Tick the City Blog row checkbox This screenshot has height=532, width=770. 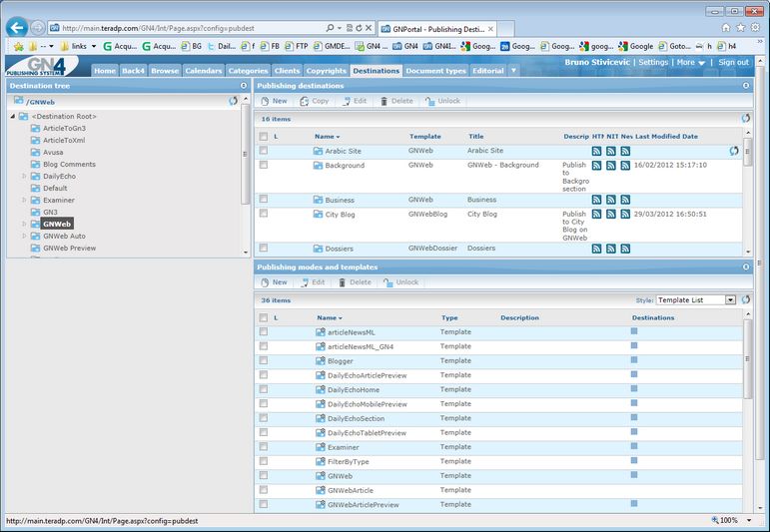264,214
